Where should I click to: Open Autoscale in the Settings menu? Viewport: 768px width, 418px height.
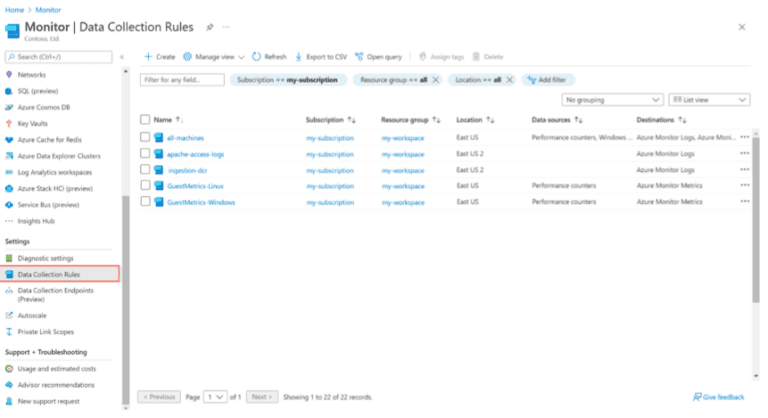(32, 315)
